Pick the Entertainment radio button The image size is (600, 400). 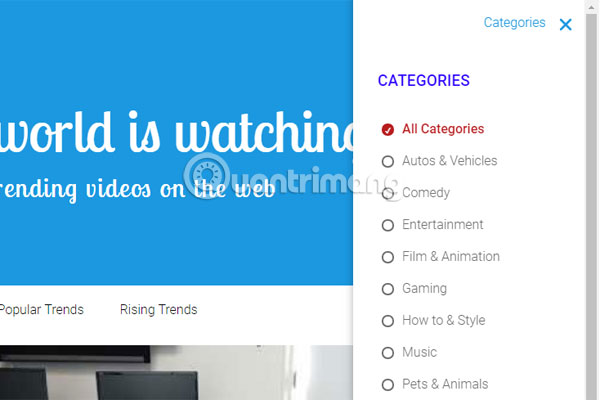coord(388,225)
